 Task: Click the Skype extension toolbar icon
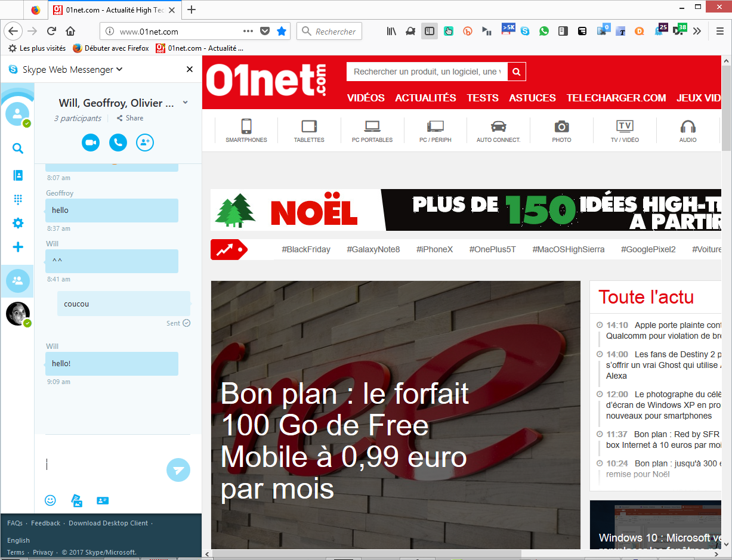(525, 31)
